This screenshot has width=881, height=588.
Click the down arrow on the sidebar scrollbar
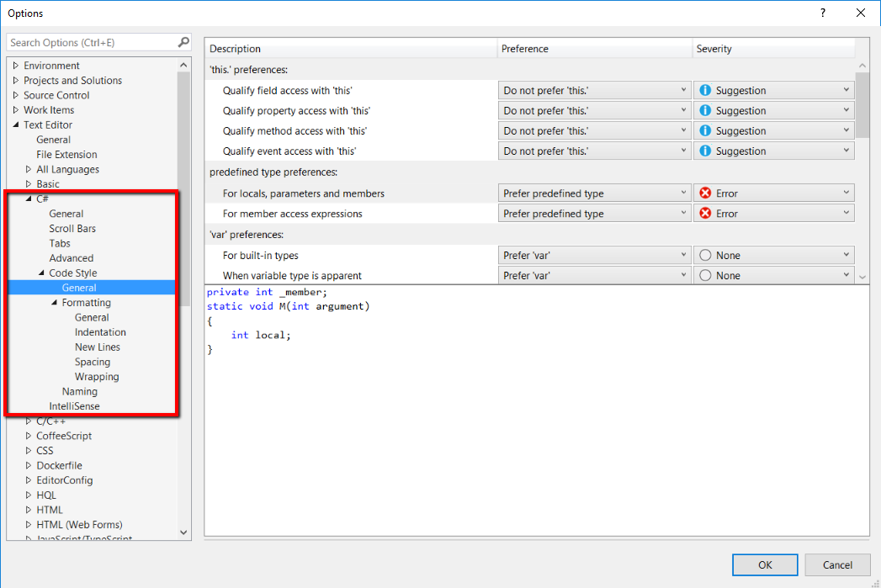[x=183, y=532]
